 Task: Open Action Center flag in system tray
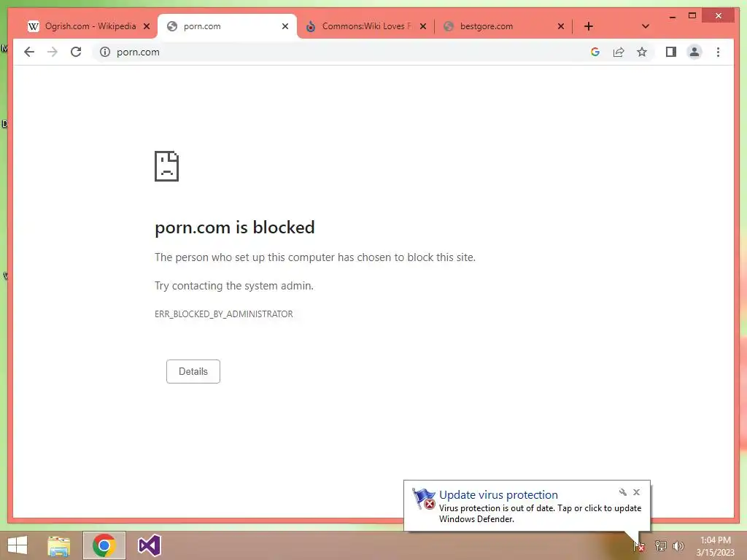point(639,545)
